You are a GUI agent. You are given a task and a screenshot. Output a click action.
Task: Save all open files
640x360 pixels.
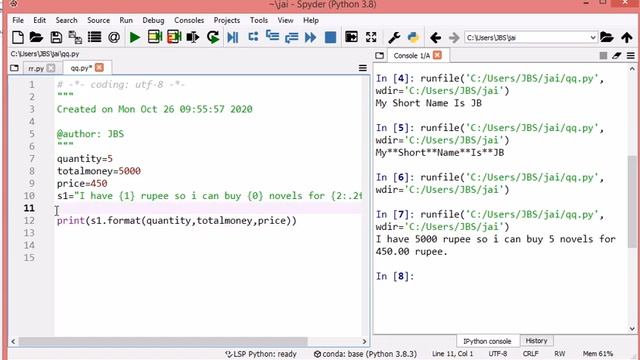[x=75, y=38]
